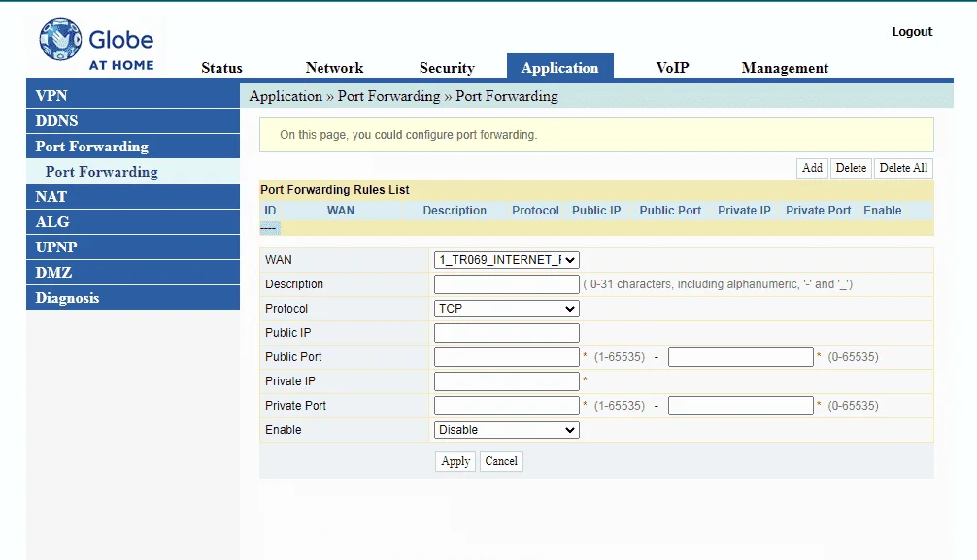
Task: Open the Network tab
Action: pos(334,68)
